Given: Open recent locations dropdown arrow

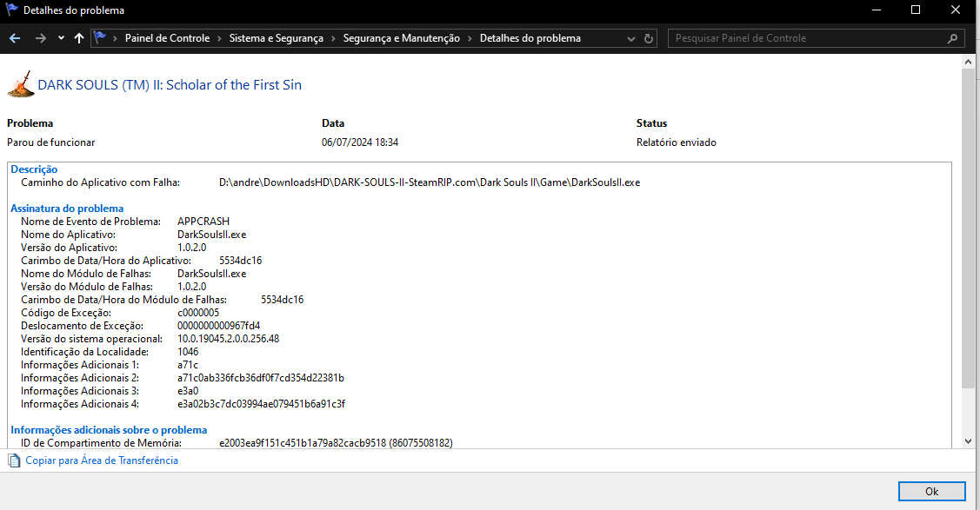Looking at the screenshot, I should coord(61,38).
